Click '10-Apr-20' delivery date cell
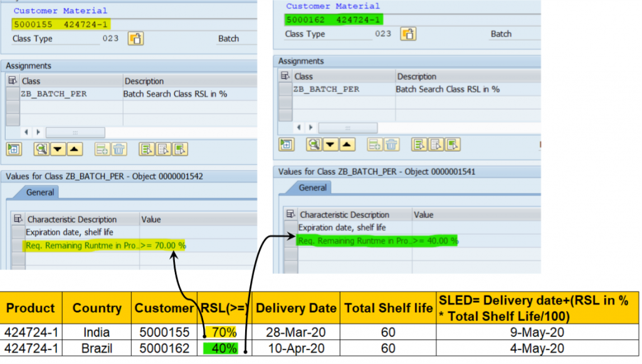 coord(296,348)
